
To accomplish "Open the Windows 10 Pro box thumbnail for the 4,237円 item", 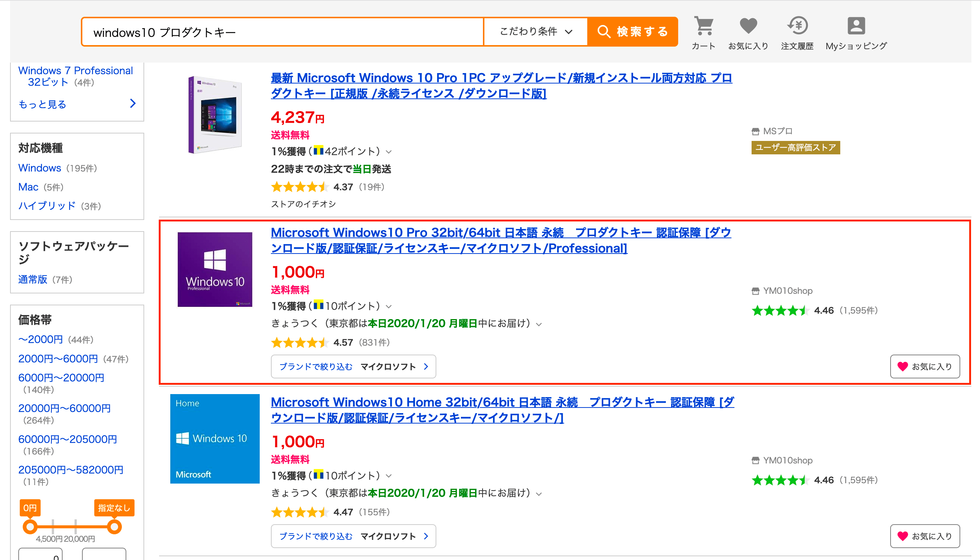I will click(215, 114).
